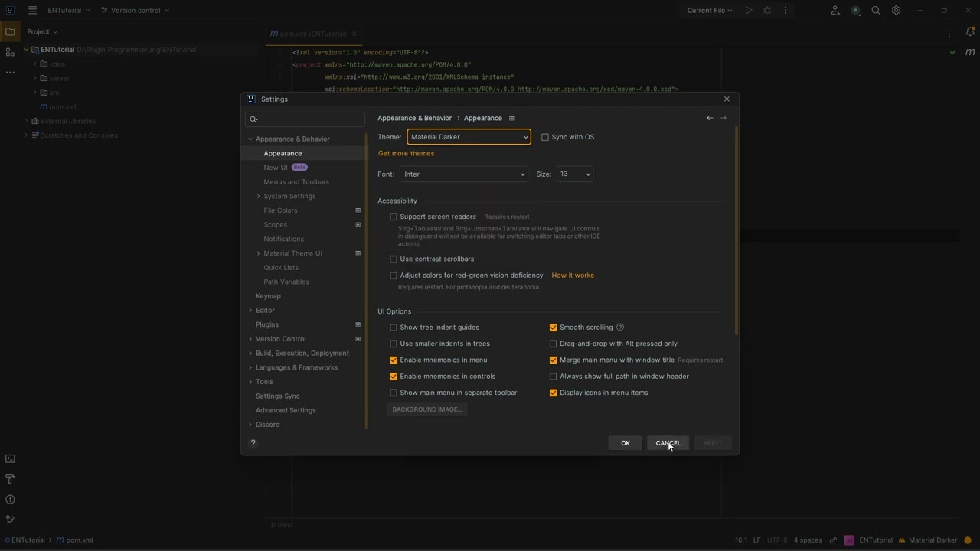Image resolution: width=980 pixels, height=551 pixels.
Task: Click the Run button in the toolbar
Action: click(x=749, y=11)
